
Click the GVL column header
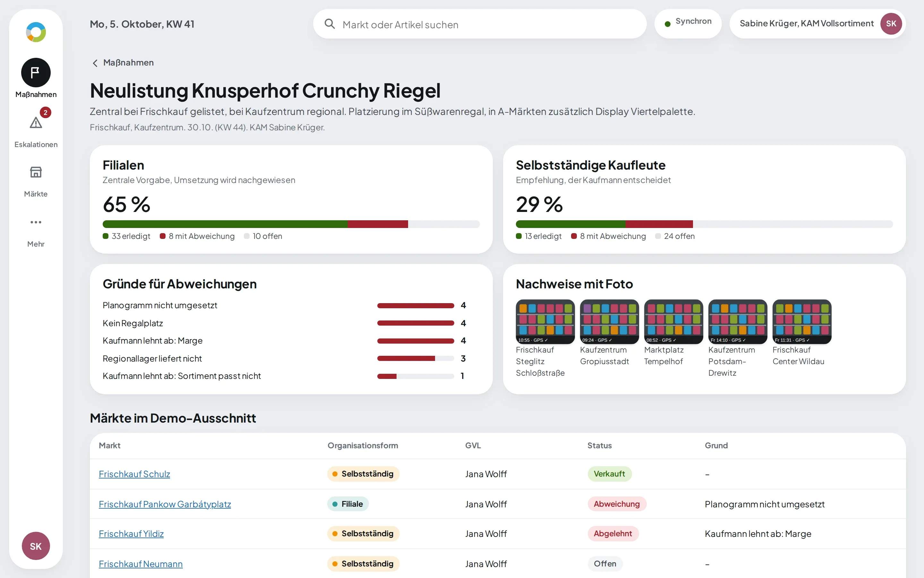pos(473,446)
